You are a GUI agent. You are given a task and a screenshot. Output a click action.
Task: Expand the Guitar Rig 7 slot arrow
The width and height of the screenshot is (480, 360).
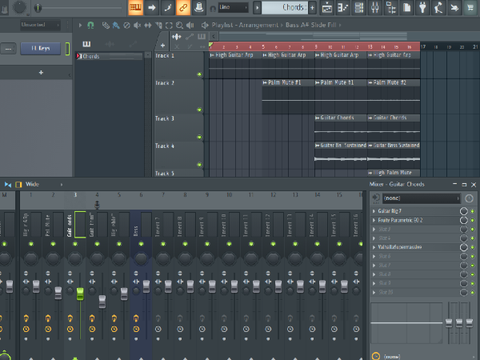[x=374, y=211]
